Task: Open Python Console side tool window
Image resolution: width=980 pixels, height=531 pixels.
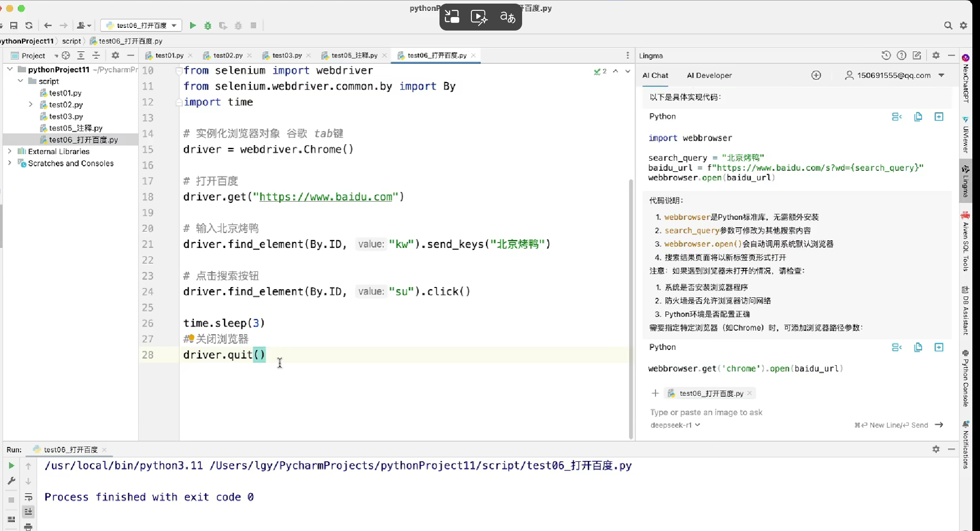Action: pos(966,378)
